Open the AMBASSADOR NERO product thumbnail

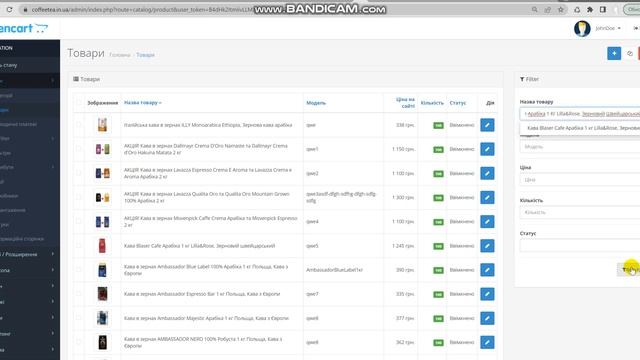(x=102, y=342)
